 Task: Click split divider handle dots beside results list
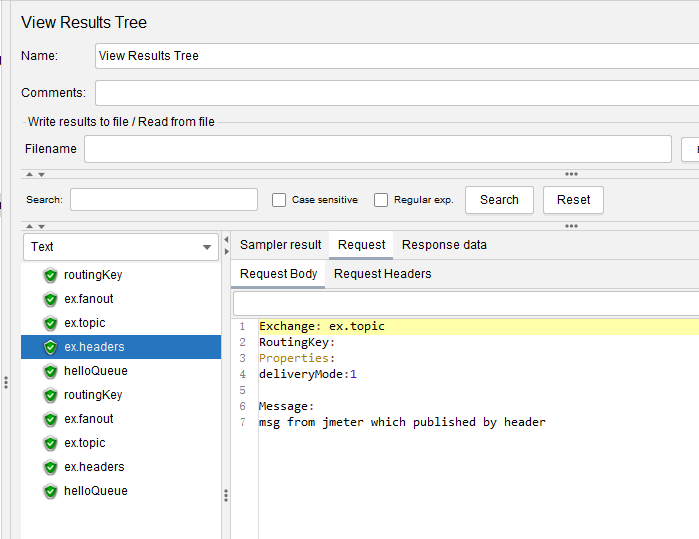(226, 496)
